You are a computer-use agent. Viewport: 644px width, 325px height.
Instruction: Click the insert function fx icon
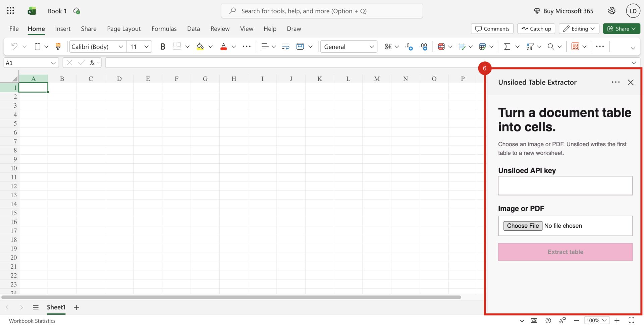92,63
